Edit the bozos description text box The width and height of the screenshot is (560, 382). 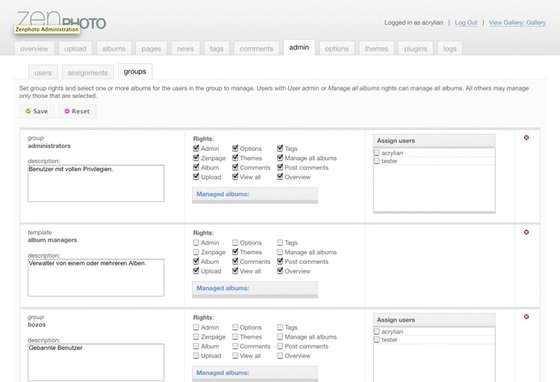[x=96, y=362]
